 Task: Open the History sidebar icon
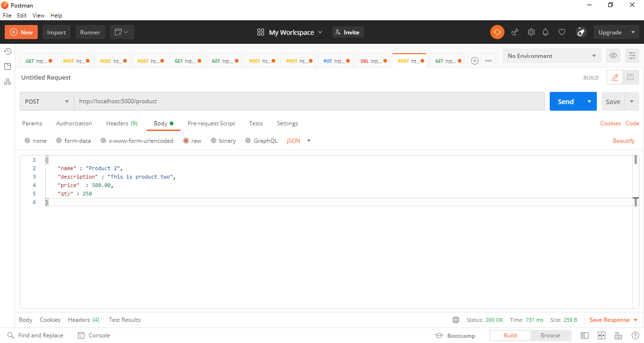(x=8, y=51)
